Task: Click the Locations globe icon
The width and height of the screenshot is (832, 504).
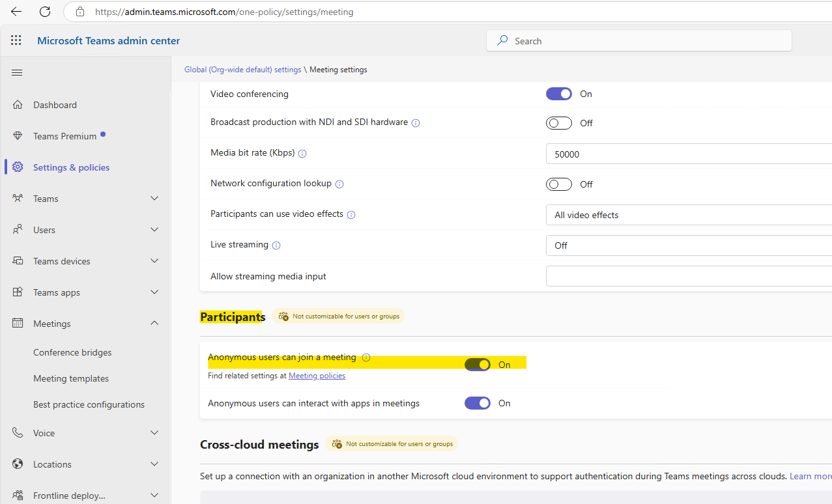Action: pos(18,464)
